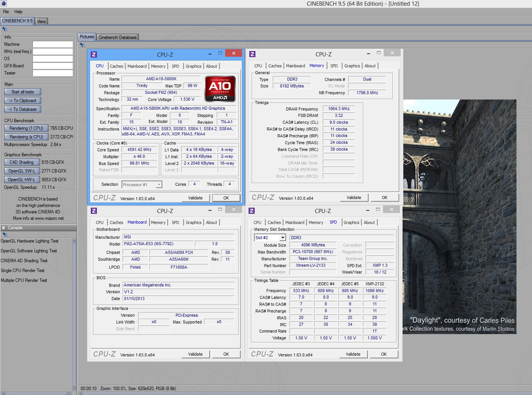Click the pin icon below the Pictures tab
The height and width of the screenshot is (395, 532).
point(82,45)
